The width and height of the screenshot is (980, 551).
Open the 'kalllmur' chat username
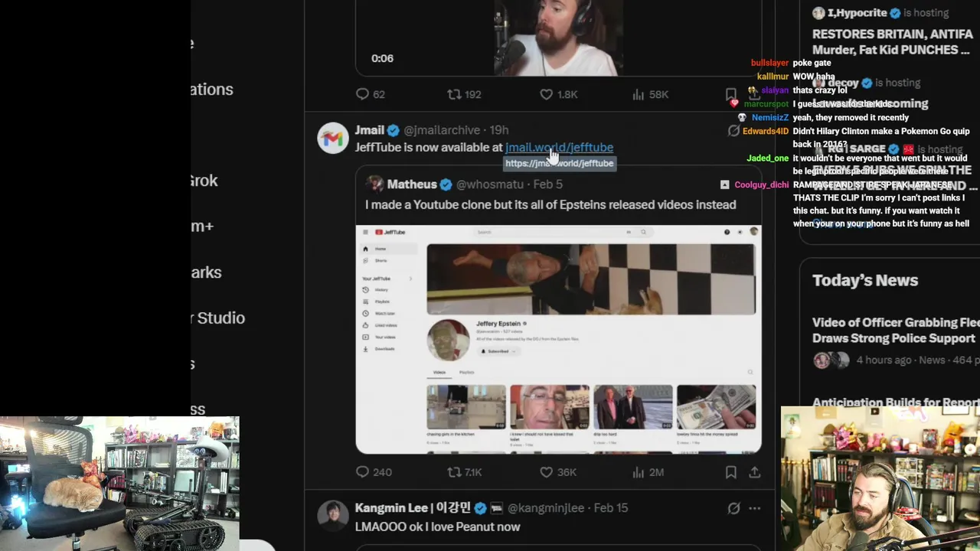click(773, 77)
